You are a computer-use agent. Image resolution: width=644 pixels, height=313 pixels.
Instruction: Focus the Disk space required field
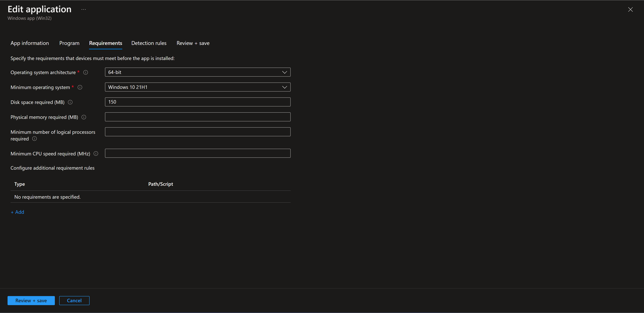pyautogui.click(x=198, y=102)
